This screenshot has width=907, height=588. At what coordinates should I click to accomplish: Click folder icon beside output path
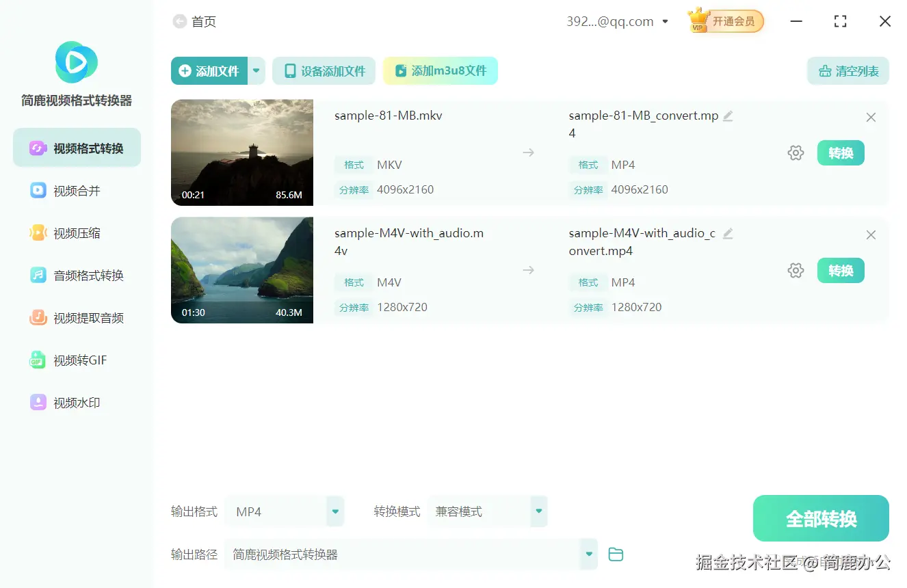(615, 554)
